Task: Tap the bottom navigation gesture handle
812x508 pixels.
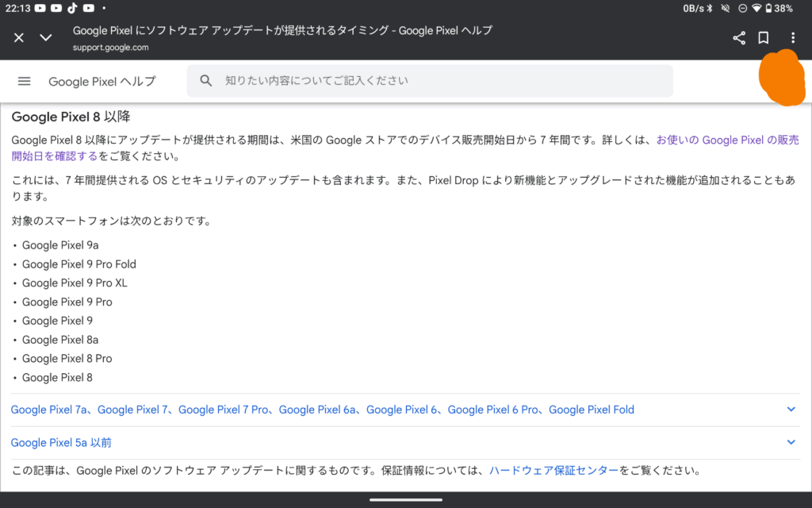Action: pyautogui.click(x=406, y=500)
